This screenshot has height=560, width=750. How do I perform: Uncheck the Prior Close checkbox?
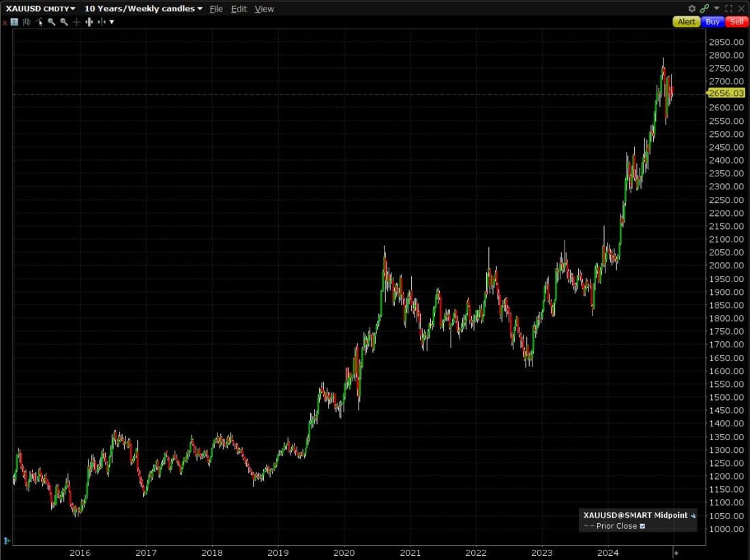pos(642,526)
